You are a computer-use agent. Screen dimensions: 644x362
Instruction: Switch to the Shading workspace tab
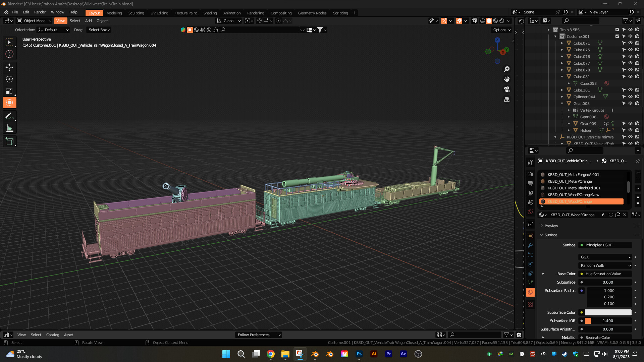(x=210, y=13)
